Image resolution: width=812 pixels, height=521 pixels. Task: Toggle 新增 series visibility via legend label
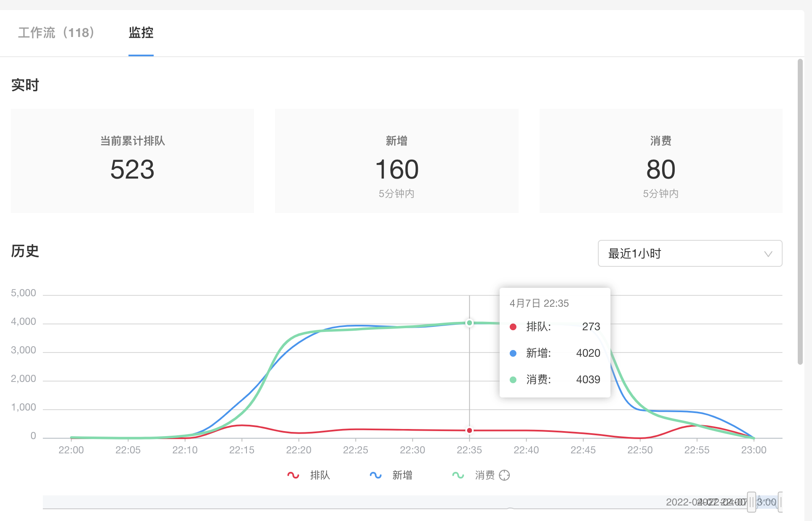click(402, 475)
